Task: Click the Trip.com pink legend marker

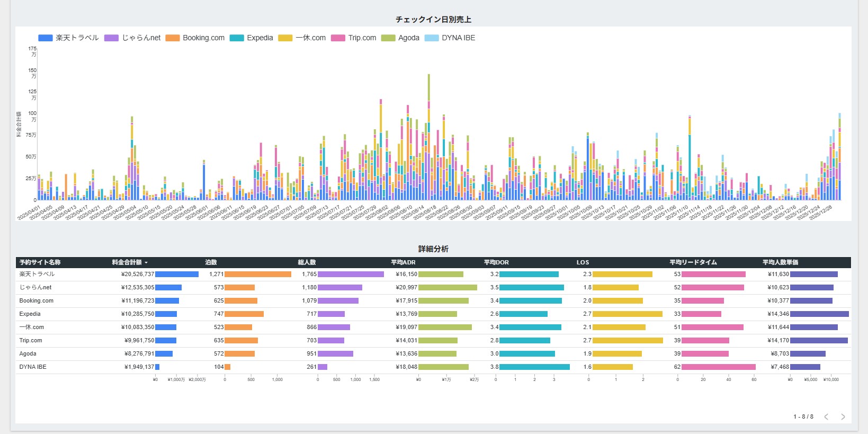Action: [x=338, y=38]
